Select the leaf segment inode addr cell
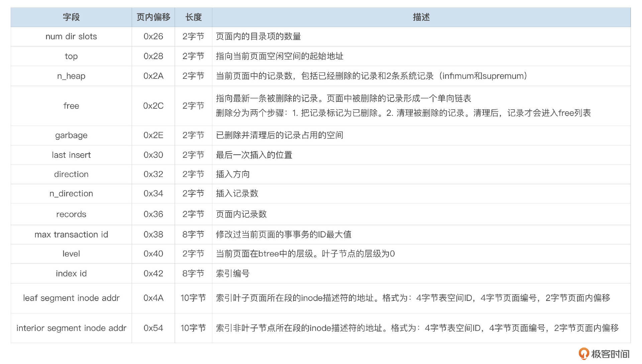This screenshot has width=642, height=364. pos(71,298)
